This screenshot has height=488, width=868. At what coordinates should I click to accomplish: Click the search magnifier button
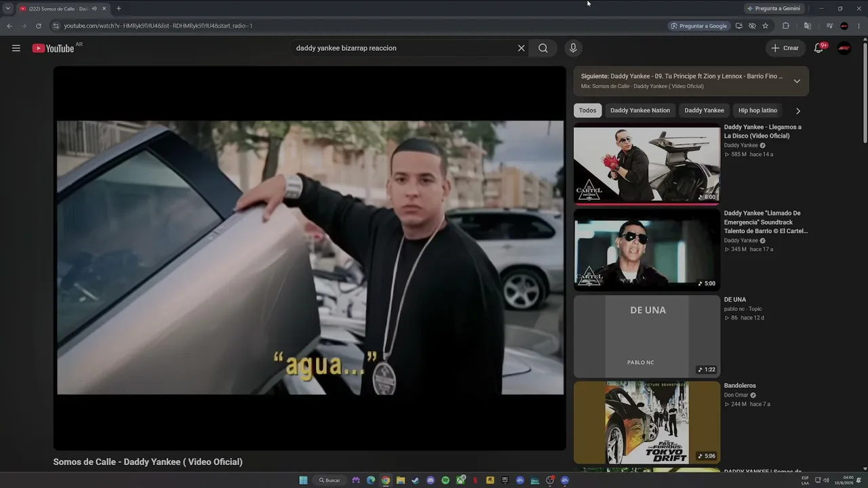pyautogui.click(x=543, y=48)
